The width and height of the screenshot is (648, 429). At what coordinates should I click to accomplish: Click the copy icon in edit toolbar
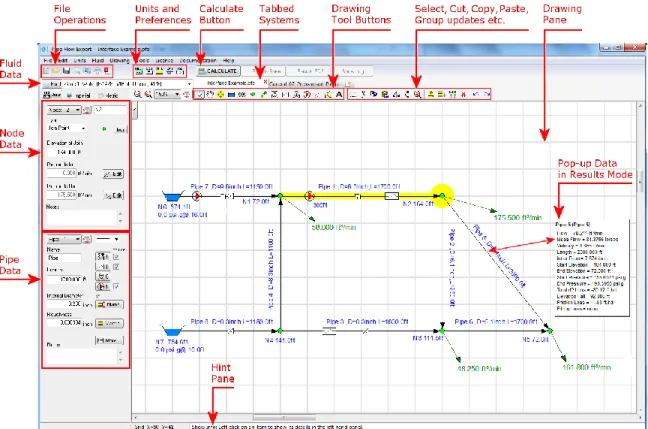coord(374,95)
